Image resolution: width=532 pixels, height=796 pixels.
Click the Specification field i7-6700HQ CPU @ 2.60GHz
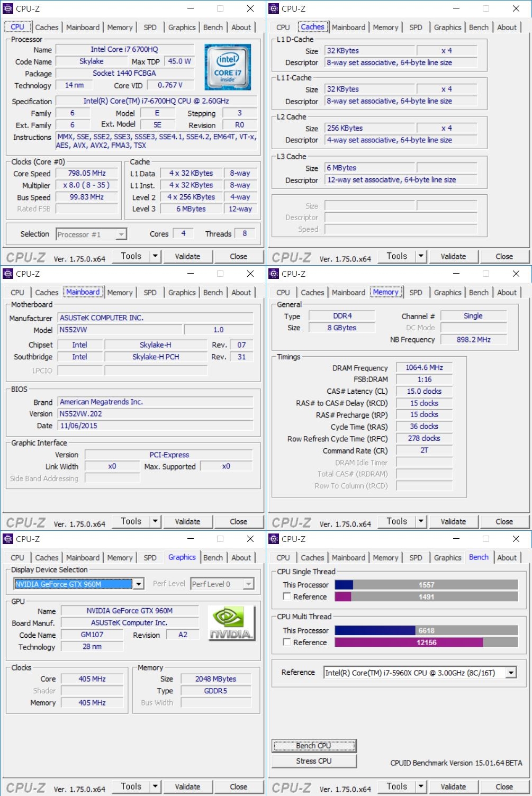point(156,101)
